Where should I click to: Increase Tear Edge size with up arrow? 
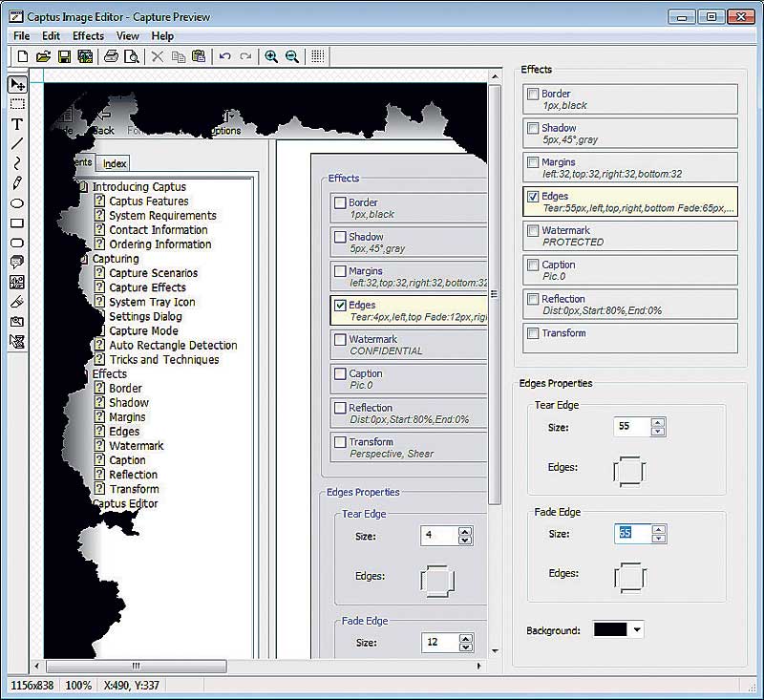658,422
